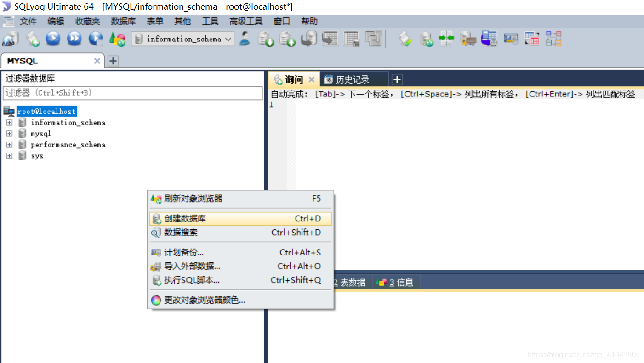Image resolution: width=644 pixels, height=363 pixels.
Task: Choose 导入外部数据... from context menu
Action: click(x=240, y=266)
